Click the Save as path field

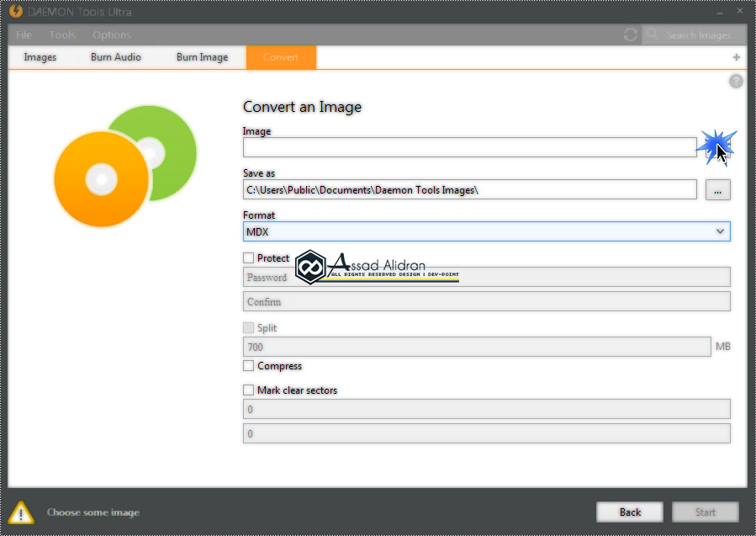pyautogui.click(x=469, y=189)
